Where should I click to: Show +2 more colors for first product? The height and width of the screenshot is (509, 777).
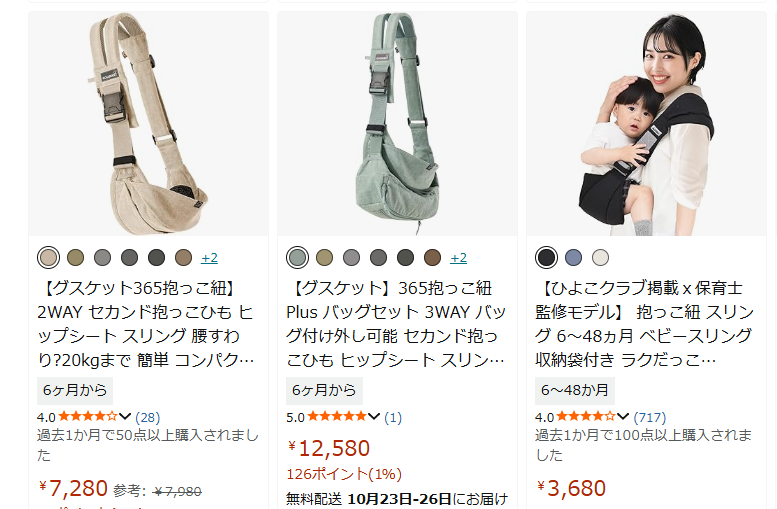tap(209, 258)
